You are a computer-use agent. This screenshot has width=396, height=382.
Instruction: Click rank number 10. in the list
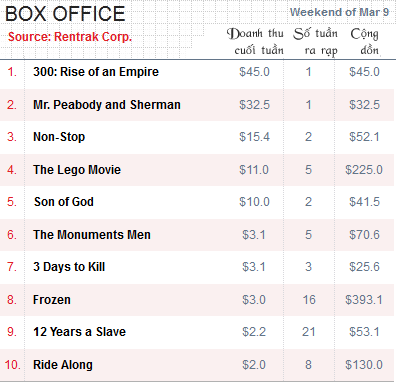[x=13, y=365]
